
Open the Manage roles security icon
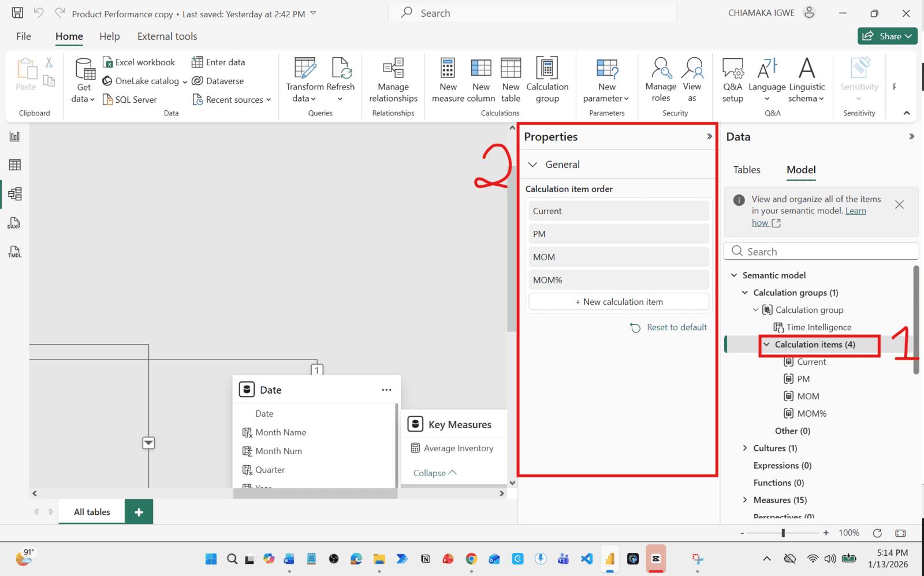[x=661, y=69]
